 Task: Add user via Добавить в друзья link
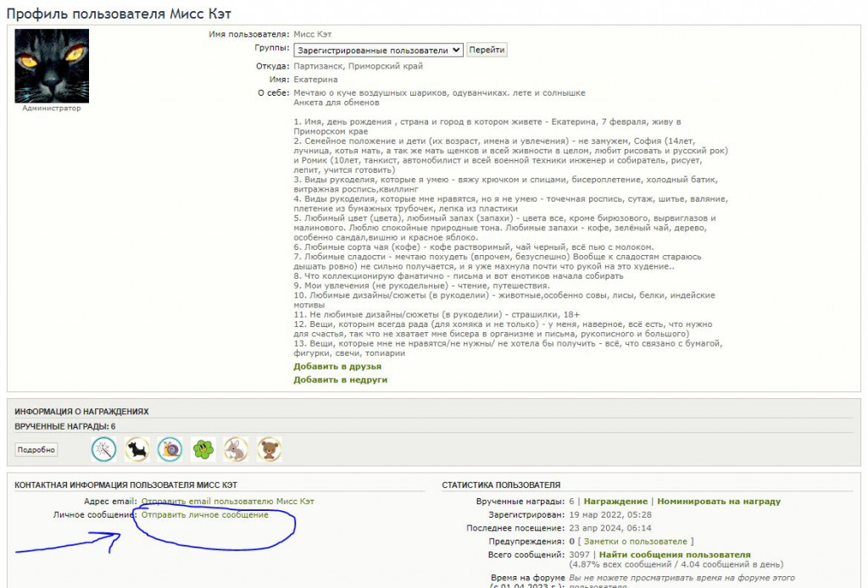337,367
